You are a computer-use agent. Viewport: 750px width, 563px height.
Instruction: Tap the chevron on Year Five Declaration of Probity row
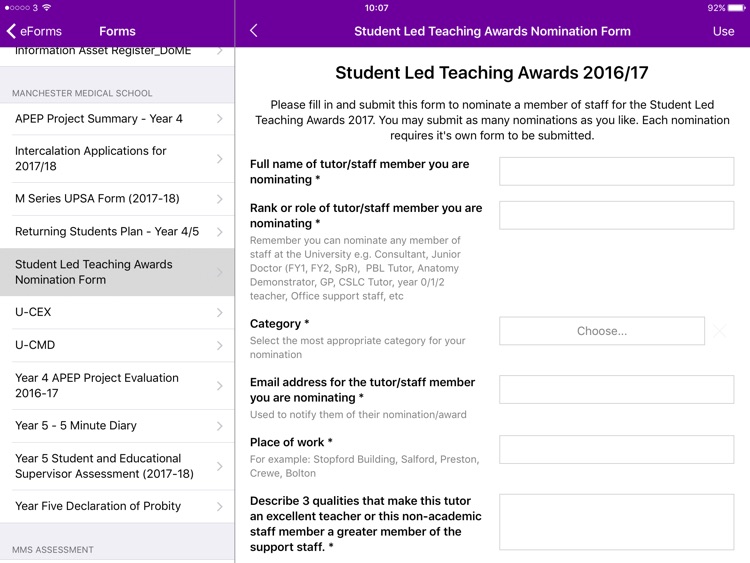220,506
